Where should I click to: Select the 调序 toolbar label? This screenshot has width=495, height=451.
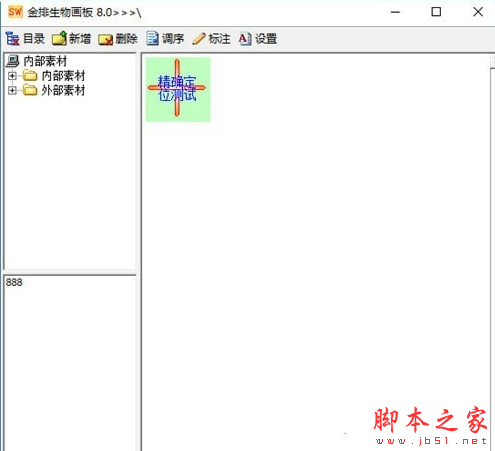[x=173, y=39]
